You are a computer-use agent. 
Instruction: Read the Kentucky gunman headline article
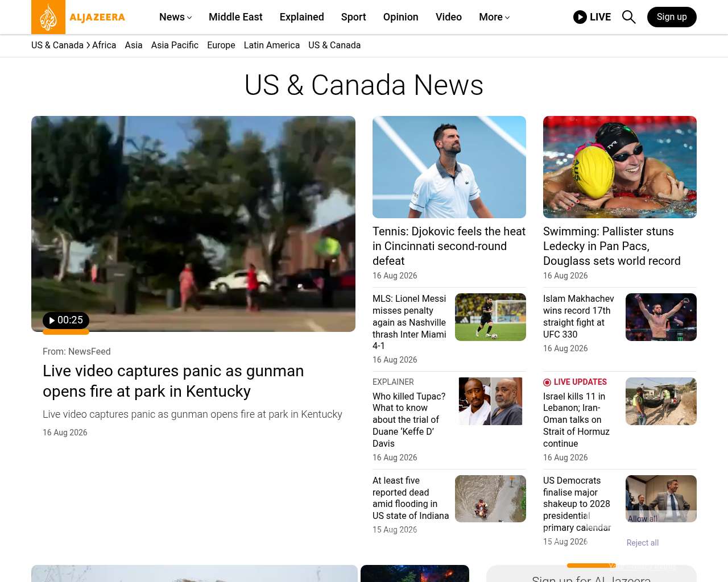[173, 381]
